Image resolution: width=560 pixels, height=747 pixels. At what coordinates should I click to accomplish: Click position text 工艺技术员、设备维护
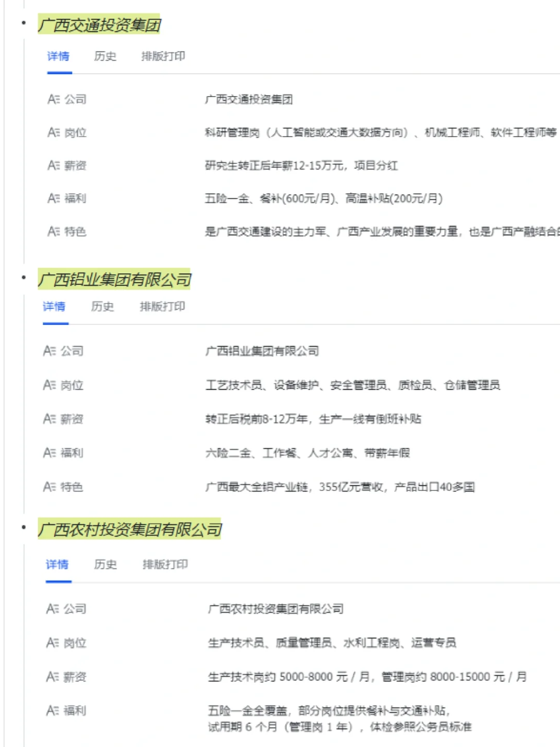[262, 385]
